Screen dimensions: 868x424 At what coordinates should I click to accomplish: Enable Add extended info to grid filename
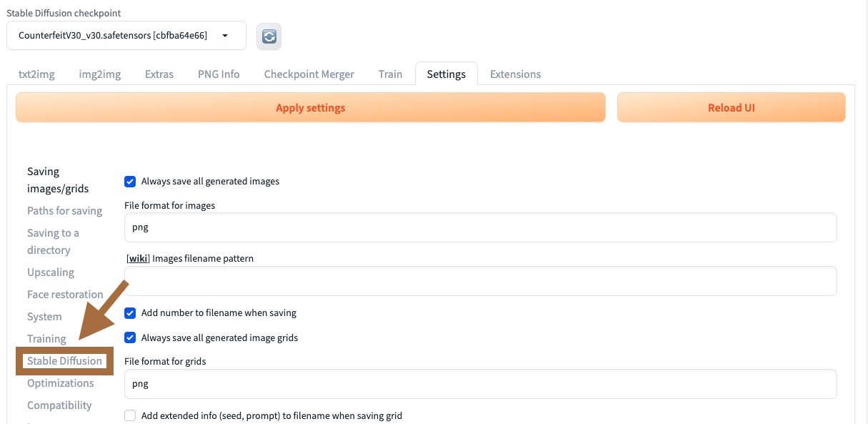click(x=130, y=415)
